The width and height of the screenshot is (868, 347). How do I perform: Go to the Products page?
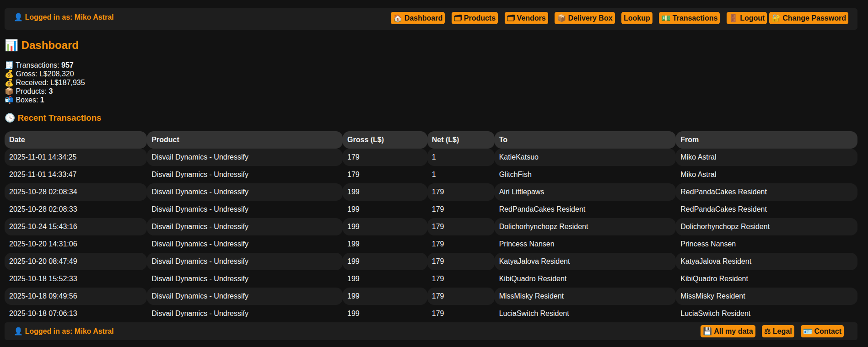click(x=474, y=18)
